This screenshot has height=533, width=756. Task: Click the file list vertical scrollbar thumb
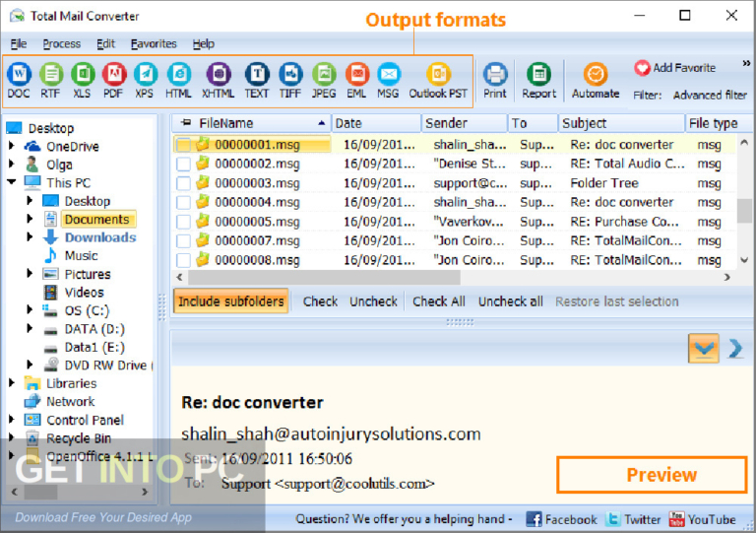pos(744,211)
